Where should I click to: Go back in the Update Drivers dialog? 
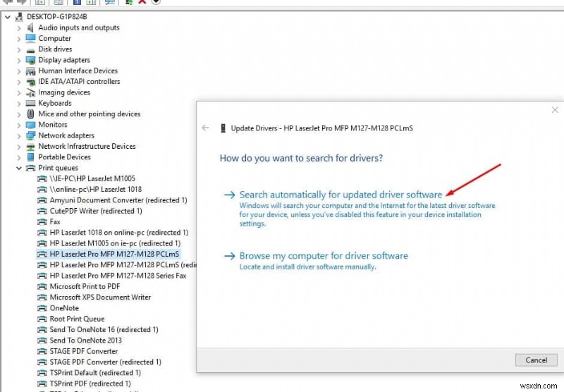[x=205, y=128]
